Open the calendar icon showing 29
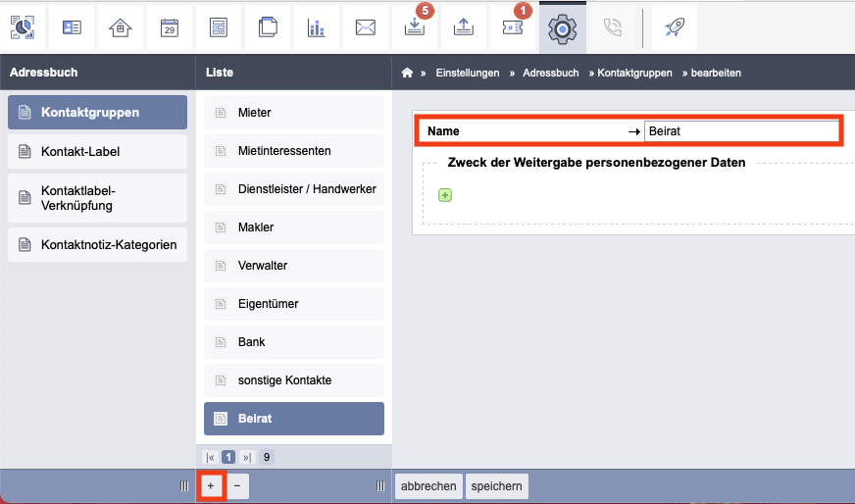This screenshot has height=504, width=855. click(x=170, y=27)
